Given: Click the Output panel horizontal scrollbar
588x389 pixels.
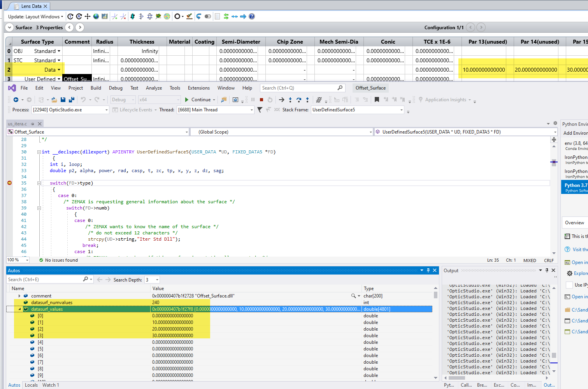Looking at the screenshot, I should point(457,378).
